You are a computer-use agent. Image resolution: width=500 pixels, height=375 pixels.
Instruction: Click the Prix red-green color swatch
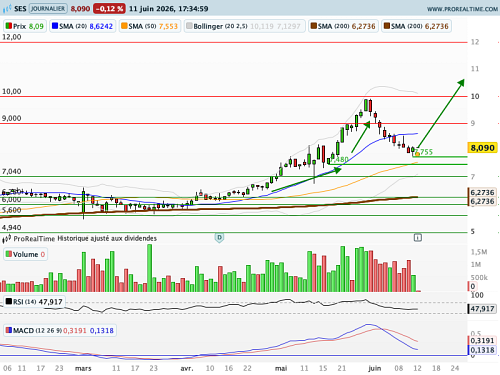tap(9, 26)
